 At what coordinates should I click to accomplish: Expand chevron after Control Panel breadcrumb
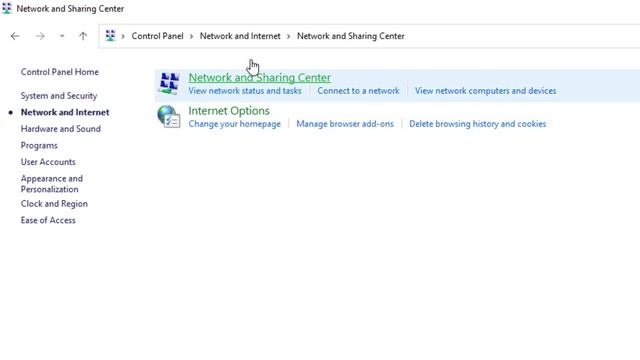(x=191, y=36)
